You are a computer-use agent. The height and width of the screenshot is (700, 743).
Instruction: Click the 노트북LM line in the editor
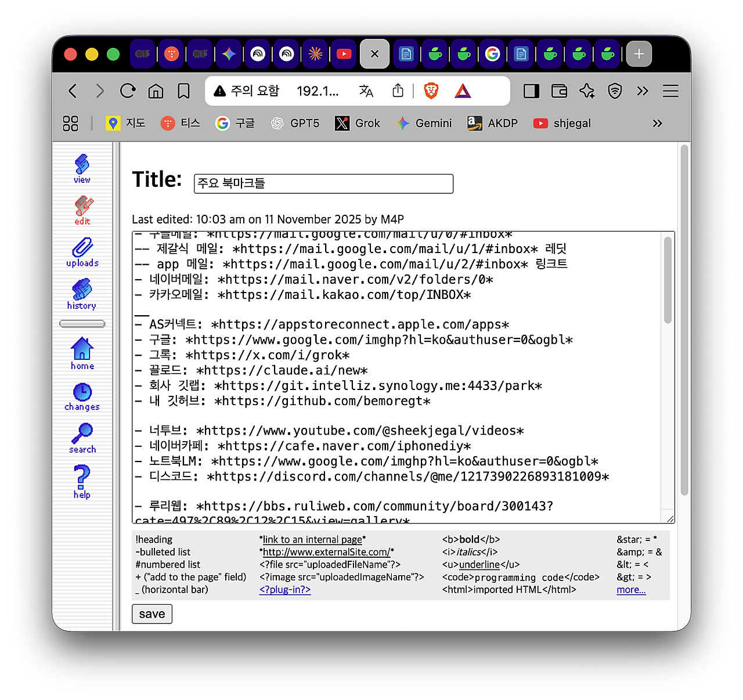pos(366,461)
